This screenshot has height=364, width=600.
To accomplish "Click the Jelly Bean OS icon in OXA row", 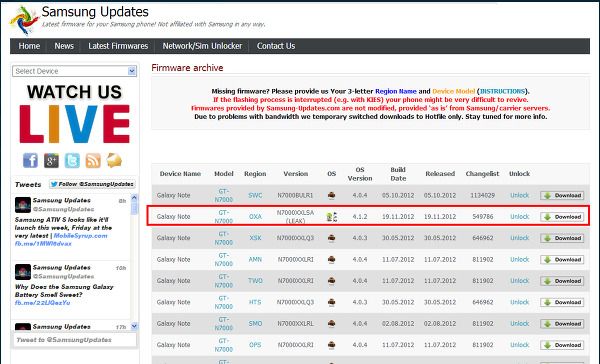I will coord(332,217).
